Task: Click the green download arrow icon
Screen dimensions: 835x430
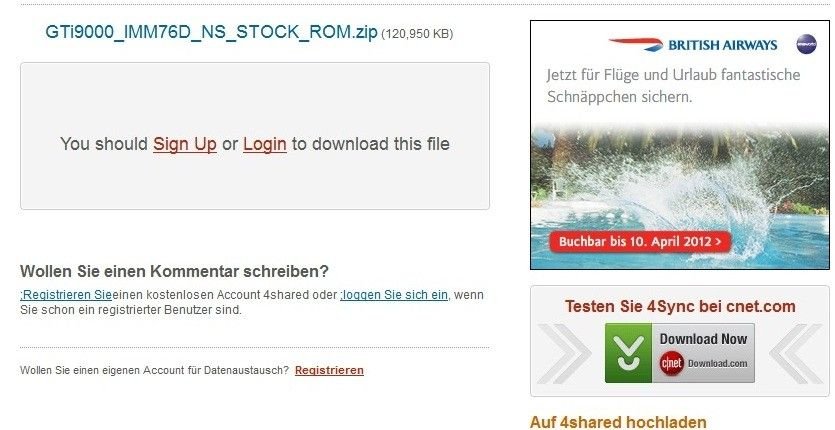Action: click(628, 353)
